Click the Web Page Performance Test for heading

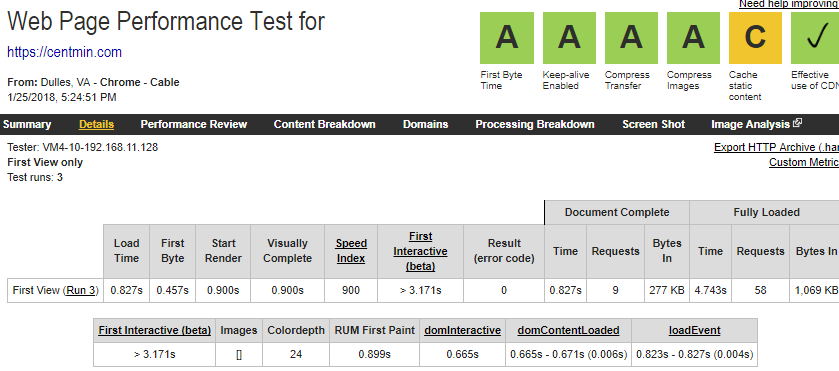(x=166, y=22)
